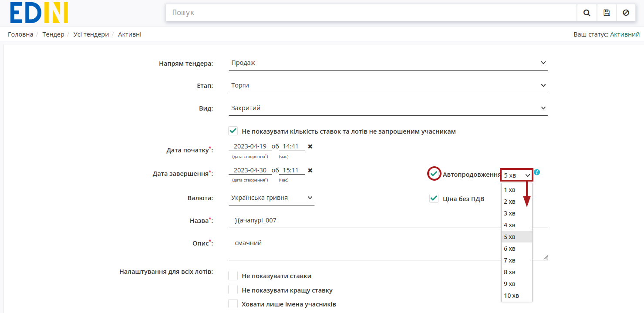Image resolution: width=644 pixels, height=313 pixels.
Task: Focus the Пошук search field
Action: tap(371, 13)
